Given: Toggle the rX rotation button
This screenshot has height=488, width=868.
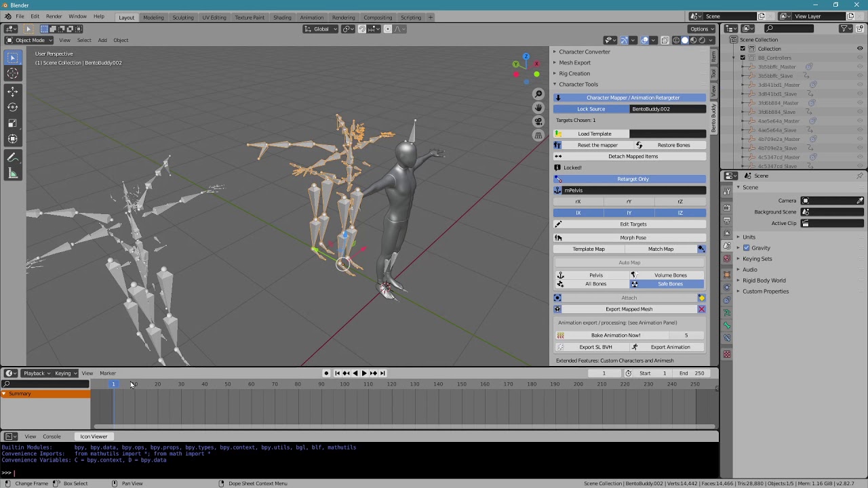Looking at the screenshot, I should click(578, 201).
